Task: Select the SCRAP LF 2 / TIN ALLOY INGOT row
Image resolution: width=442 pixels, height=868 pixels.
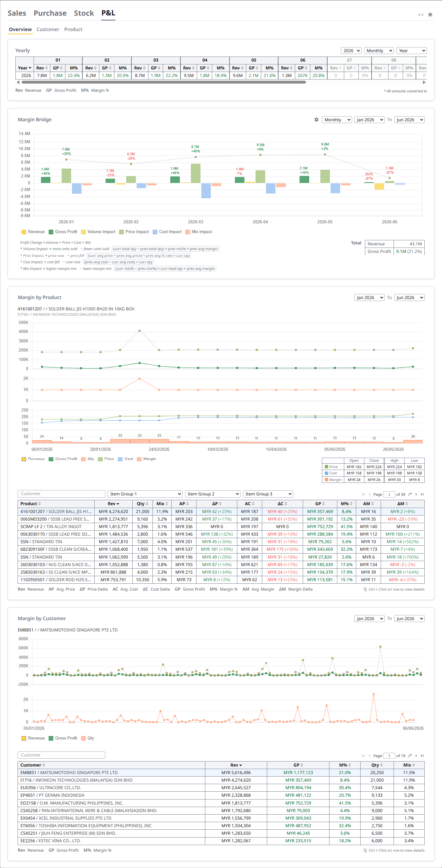Action: coord(221,526)
